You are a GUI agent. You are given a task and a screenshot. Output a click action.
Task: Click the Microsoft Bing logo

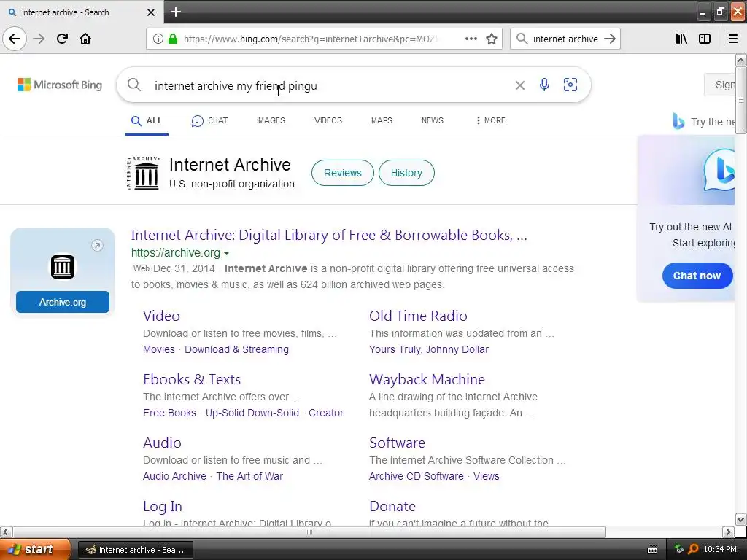coord(60,85)
